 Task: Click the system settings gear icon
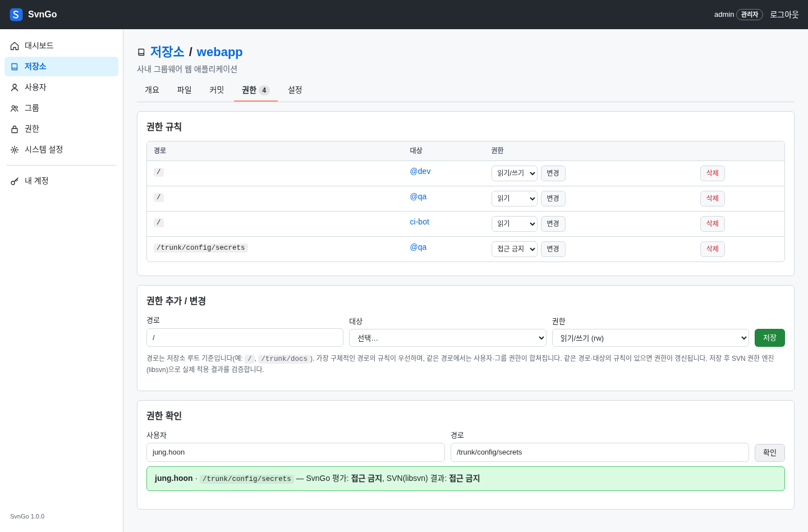click(15, 150)
